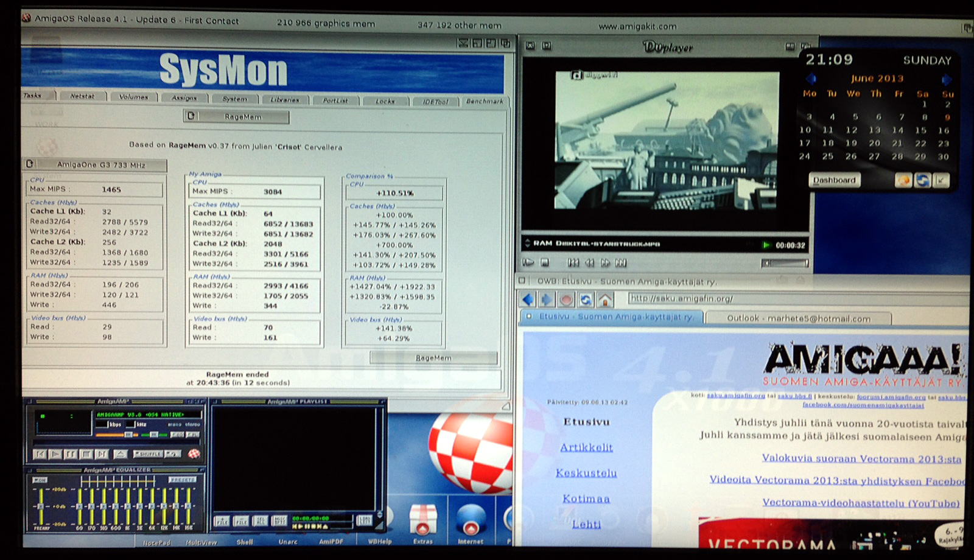Switch to SysMon Netstat tab
The image size is (974, 560).
pos(82,96)
